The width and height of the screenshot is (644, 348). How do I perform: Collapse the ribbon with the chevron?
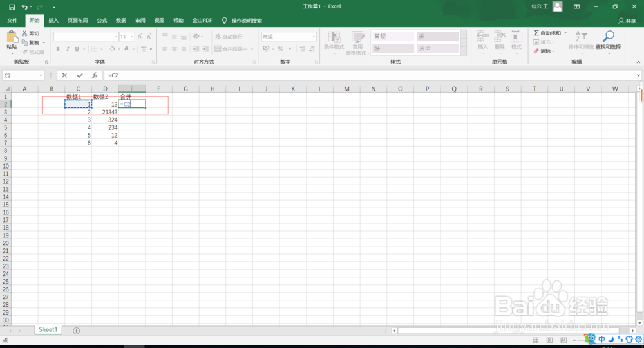(x=638, y=62)
